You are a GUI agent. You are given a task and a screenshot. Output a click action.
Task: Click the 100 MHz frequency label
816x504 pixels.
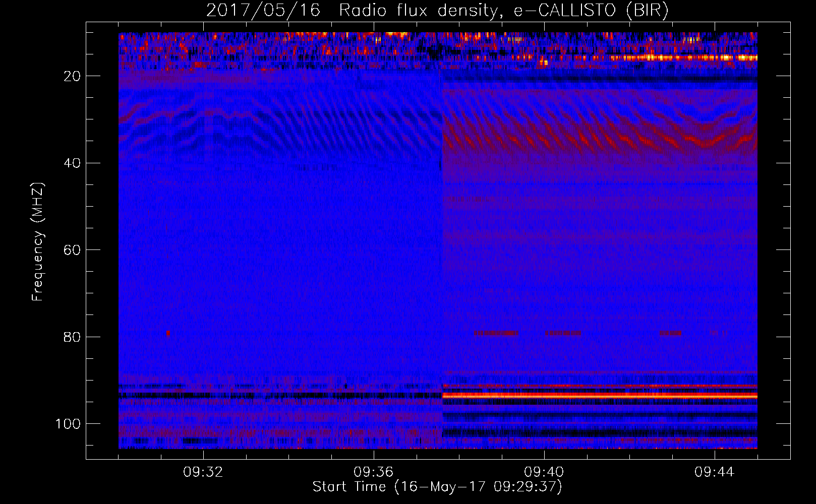68,424
